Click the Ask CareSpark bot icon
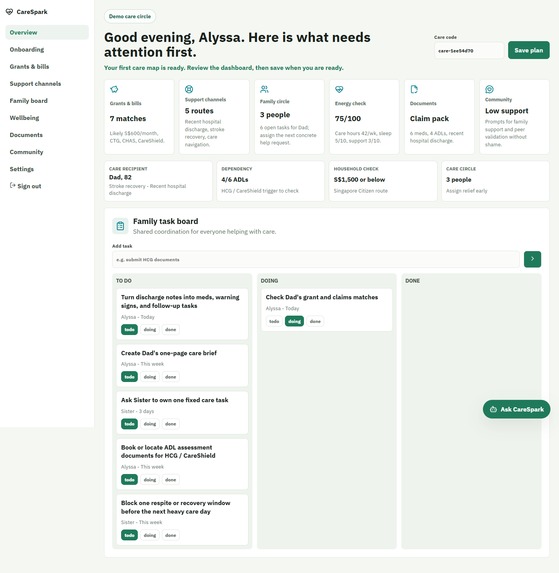This screenshot has height=573, width=559. point(493,409)
